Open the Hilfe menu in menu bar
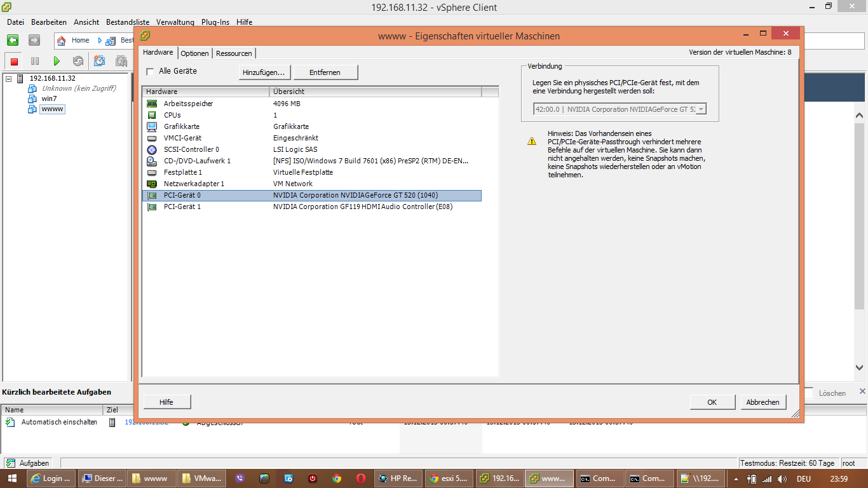Viewport: 868px width, 488px height. pos(244,22)
